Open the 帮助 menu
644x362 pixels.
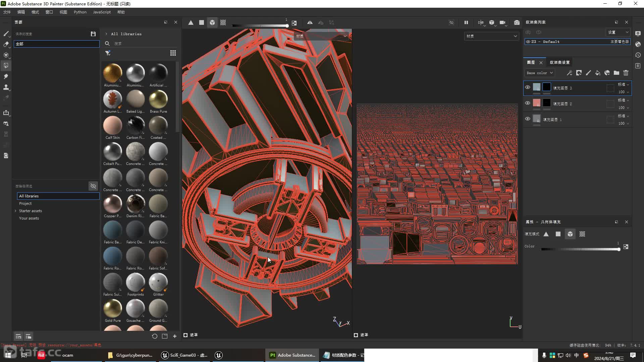pos(121,12)
